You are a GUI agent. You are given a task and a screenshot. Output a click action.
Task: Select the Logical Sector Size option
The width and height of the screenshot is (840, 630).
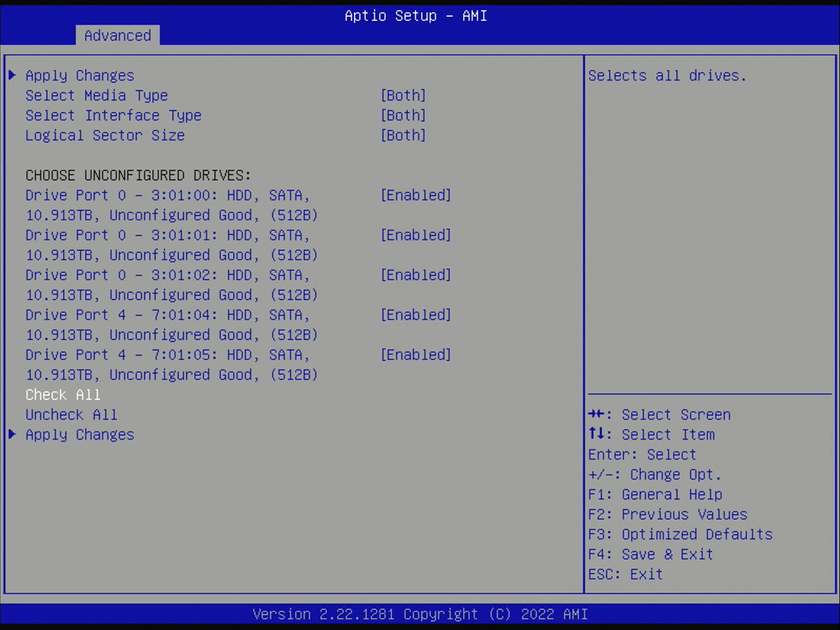[x=105, y=135]
